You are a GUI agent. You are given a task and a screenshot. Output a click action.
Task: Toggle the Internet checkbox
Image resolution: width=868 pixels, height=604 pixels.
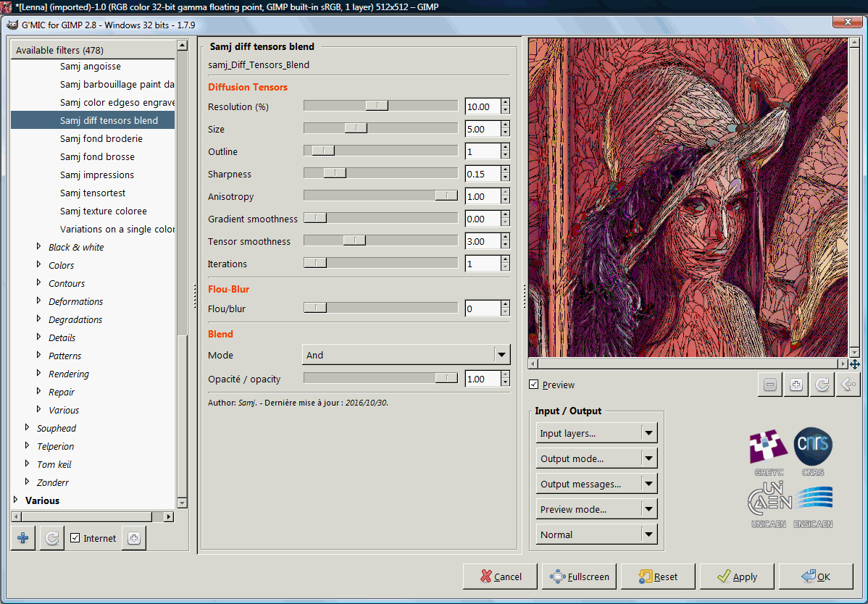pyautogui.click(x=75, y=538)
